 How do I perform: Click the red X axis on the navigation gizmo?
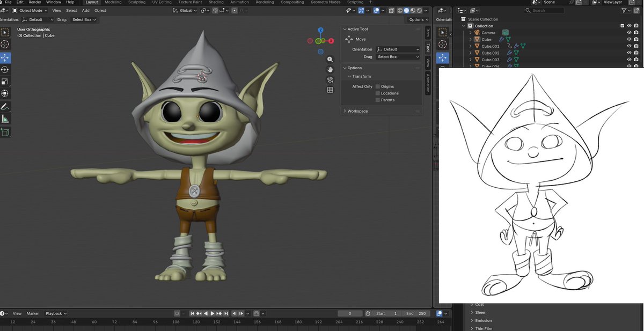[332, 41]
